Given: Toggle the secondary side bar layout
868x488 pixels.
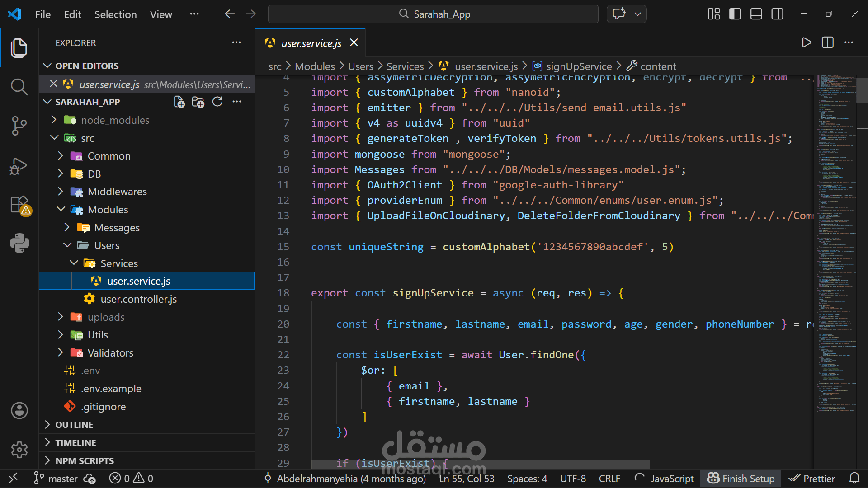Looking at the screenshot, I should click(x=777, y=14).
